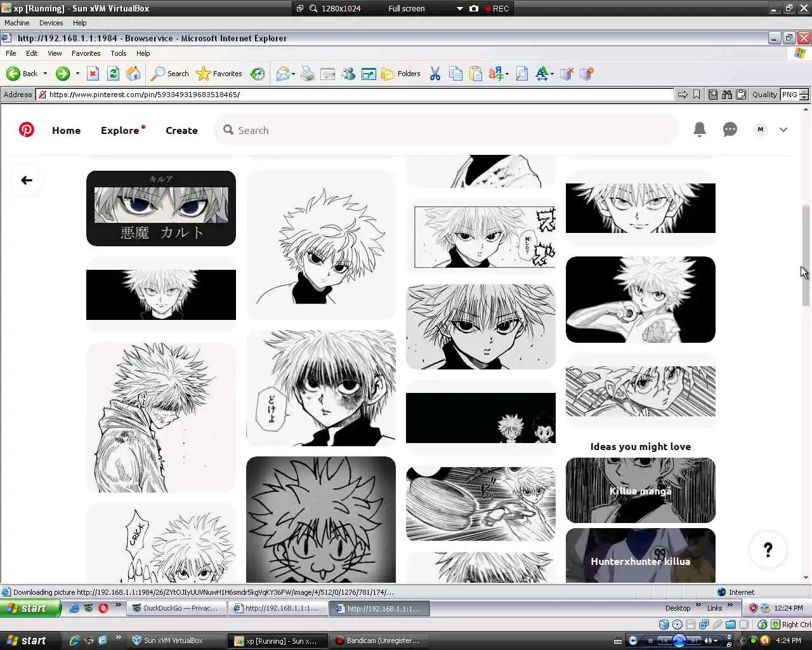
Task: Click the Copy icon in toolbar
Action: [455, 74]
